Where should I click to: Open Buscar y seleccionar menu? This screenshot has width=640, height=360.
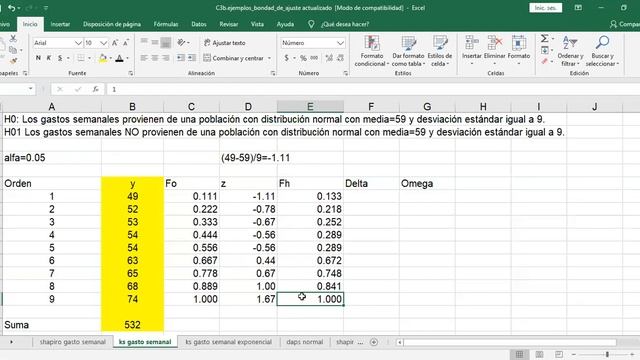coord(602,51)
